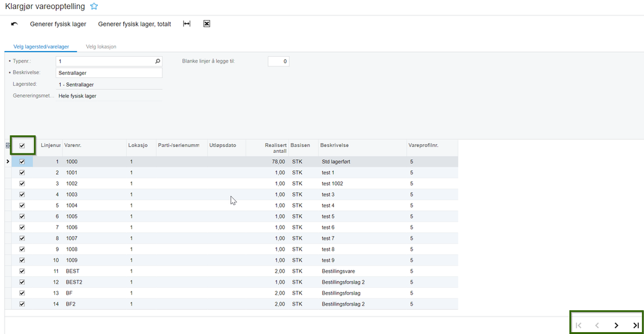Viewport: 644px width, 334px height.
Task: Toggle select-all checkbox in grid header
Action: click(x=22, y=146)
